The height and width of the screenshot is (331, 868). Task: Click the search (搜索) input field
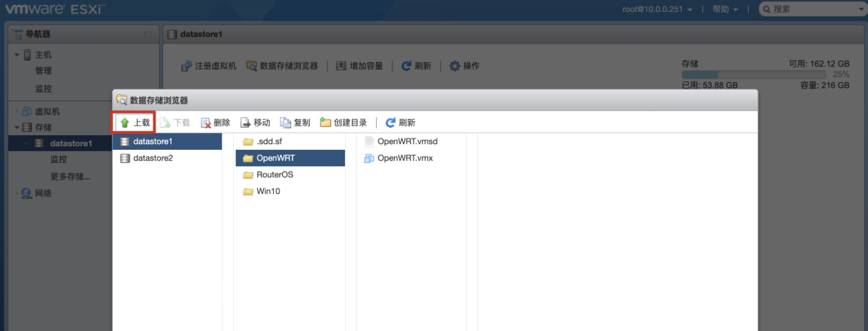coord(812,9)
